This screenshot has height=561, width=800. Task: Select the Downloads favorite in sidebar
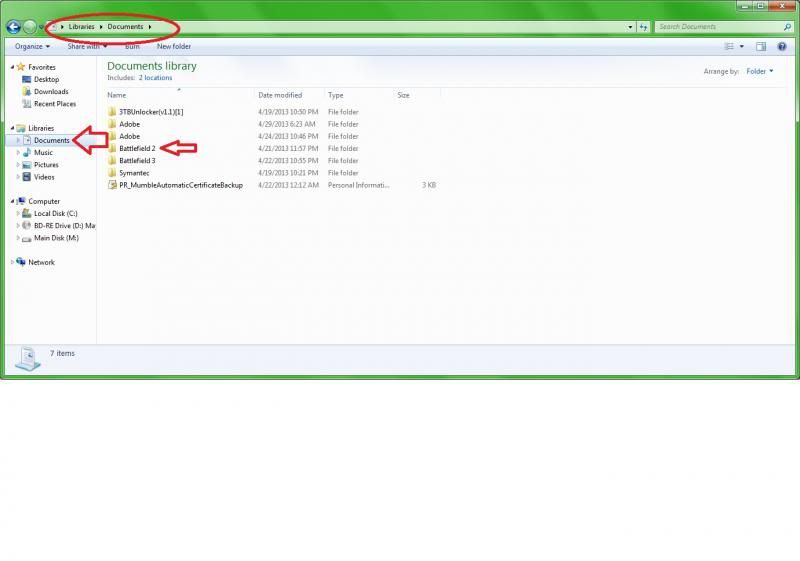tap(51, 91)
